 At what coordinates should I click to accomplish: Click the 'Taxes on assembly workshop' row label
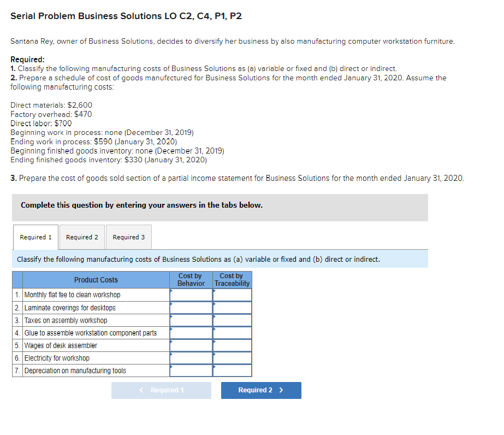(66, 320)
